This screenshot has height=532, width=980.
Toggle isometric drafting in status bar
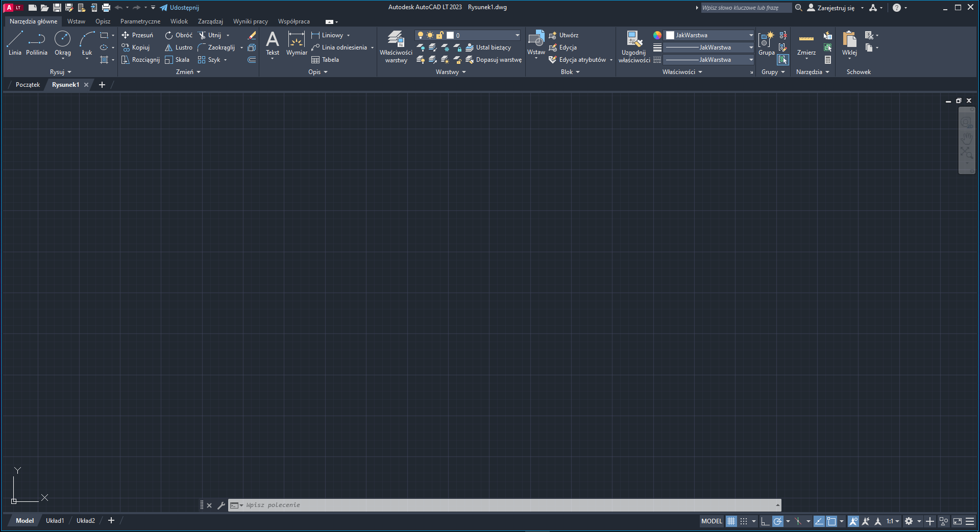[x=798, y=521]
